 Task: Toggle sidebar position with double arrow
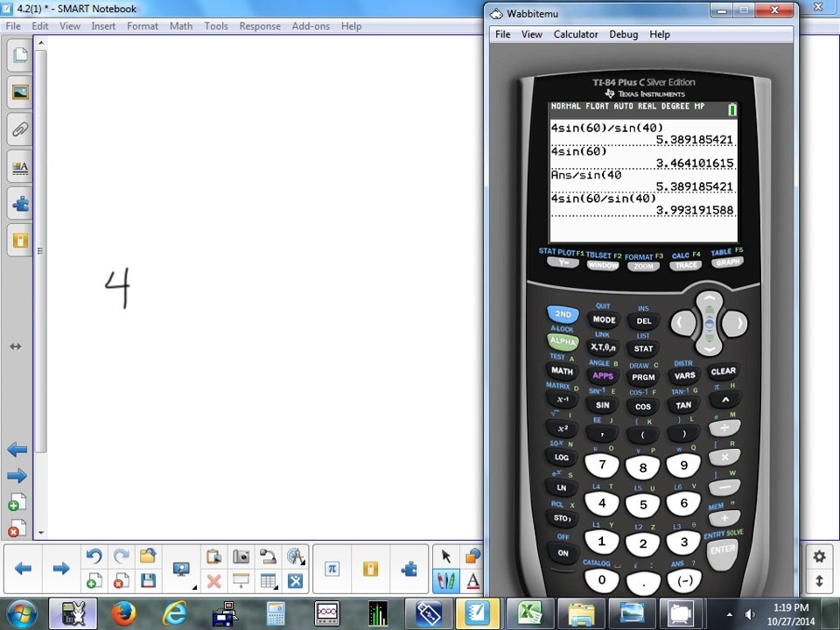[x=16, y=346]
